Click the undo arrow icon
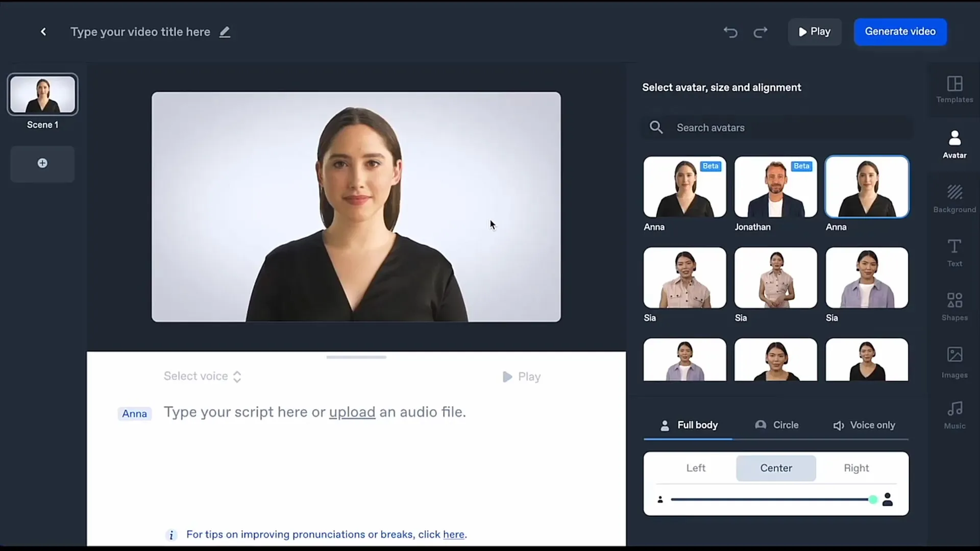980x551 pixels. [x=729, y=32]
